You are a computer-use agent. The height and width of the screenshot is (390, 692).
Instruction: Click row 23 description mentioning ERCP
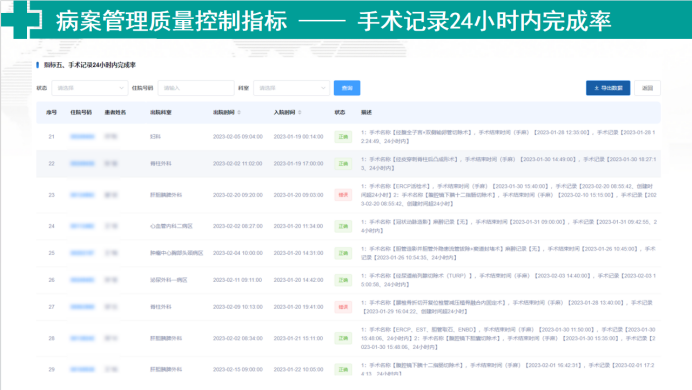(509, 195)
